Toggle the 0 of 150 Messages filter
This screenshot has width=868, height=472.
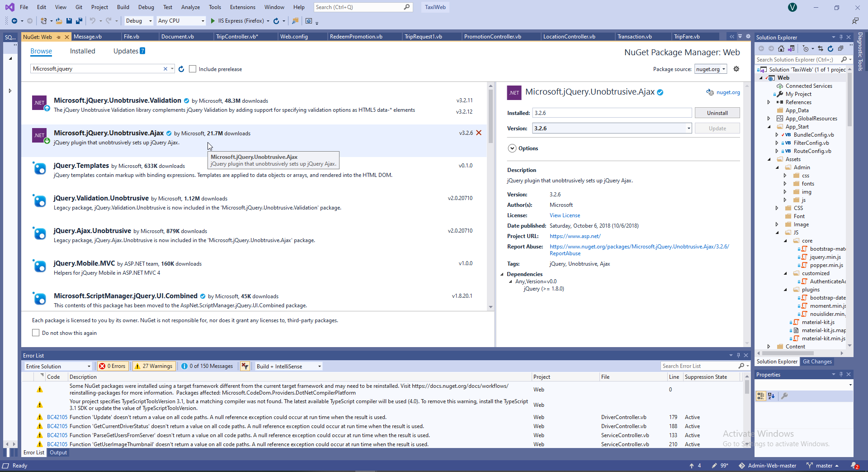(x=207, y=366)
